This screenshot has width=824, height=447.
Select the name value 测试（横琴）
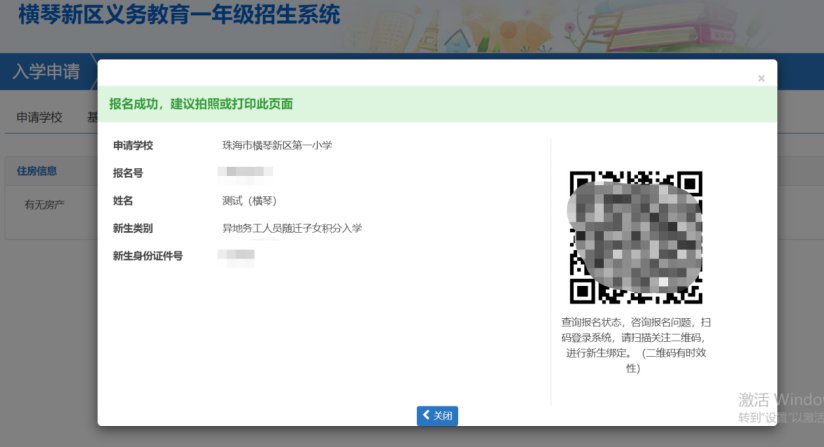click(250, 201)
